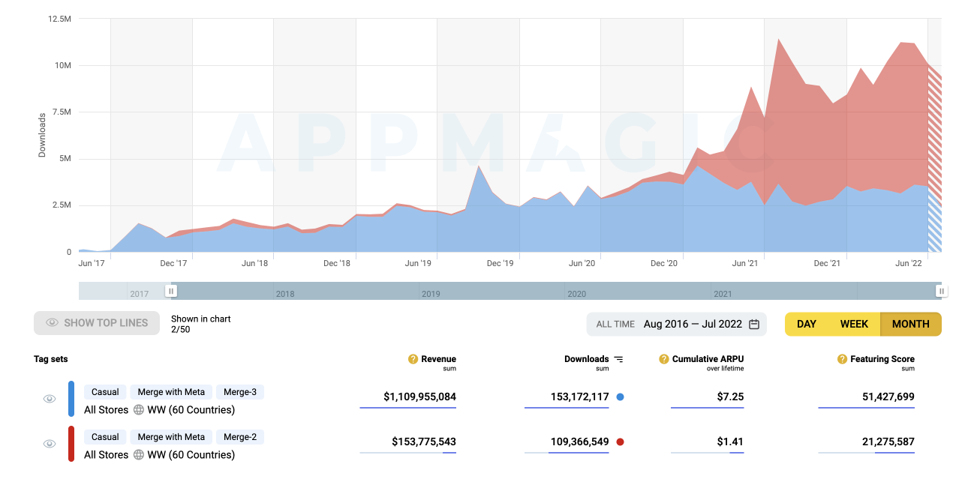
Task: Click the calendar icon in date range
Action: pyautogui.click(x=754, y=324)
